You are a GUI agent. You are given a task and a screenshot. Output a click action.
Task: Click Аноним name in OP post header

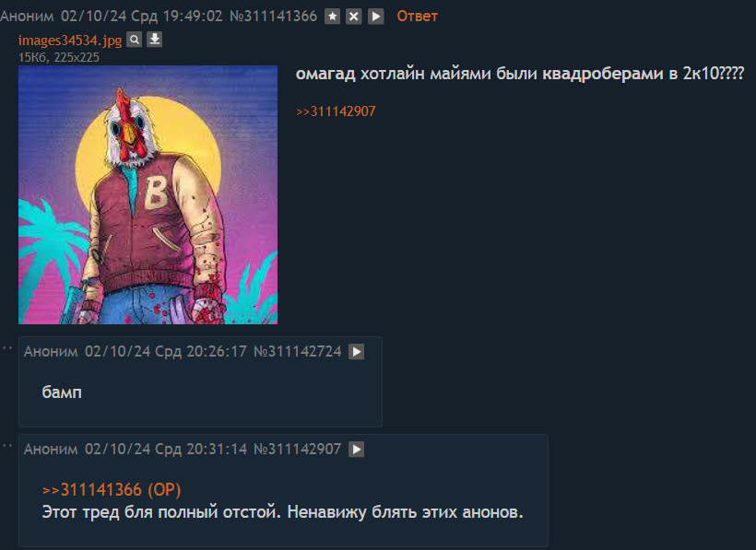tap(27, 17)
